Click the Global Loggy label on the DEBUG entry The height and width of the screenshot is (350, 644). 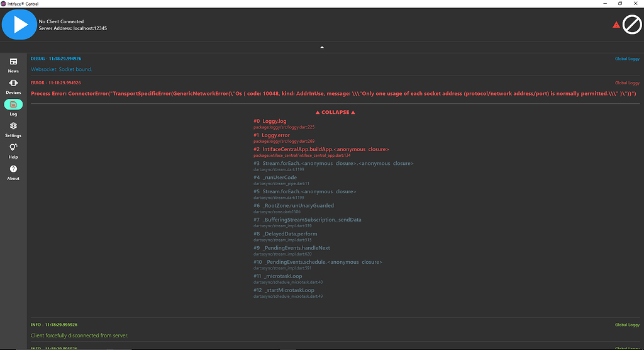coord(626,59)
